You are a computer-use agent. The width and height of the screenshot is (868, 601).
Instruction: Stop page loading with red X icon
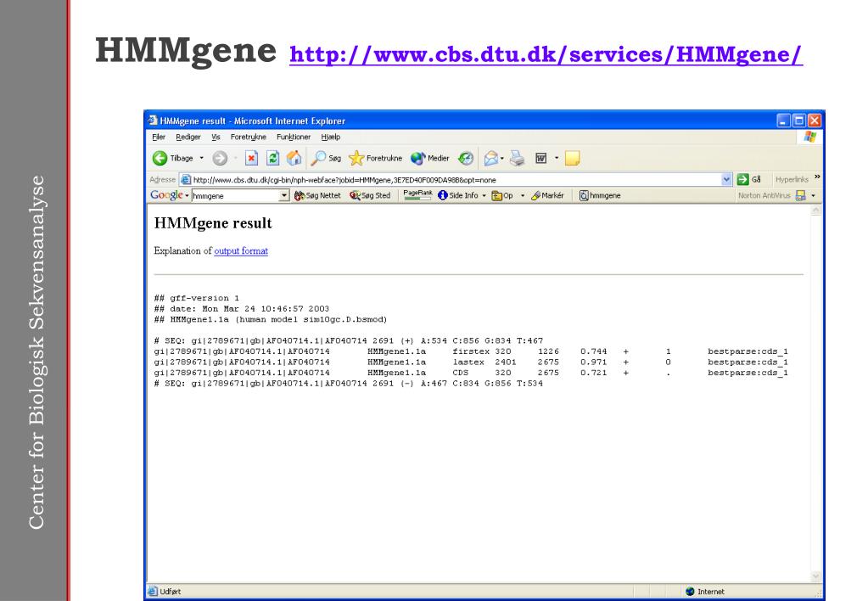coord(251,159)
